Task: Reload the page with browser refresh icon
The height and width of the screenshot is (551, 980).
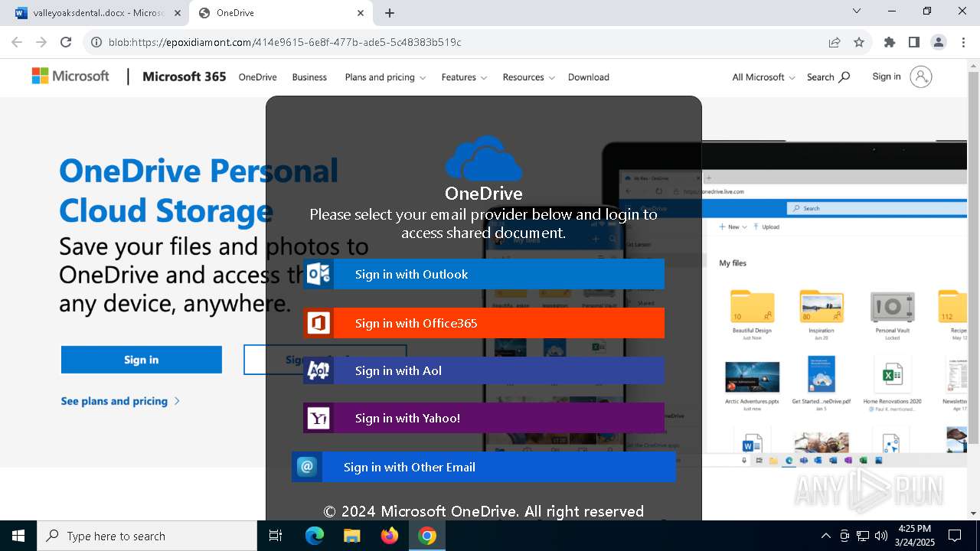Action: click(x=66, y=42)
